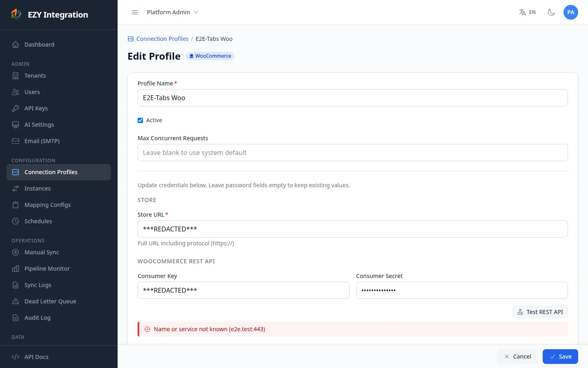Click the Pipeline Monitor chart icon
Viewport: 588px width, 368px height.
pos(16,269)
